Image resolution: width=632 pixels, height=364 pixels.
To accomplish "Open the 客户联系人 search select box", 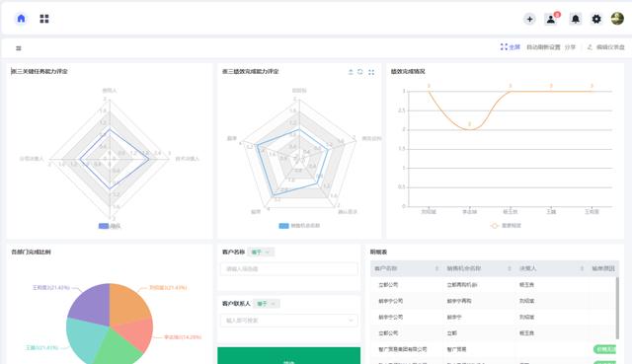I will [x=289, y=321].
